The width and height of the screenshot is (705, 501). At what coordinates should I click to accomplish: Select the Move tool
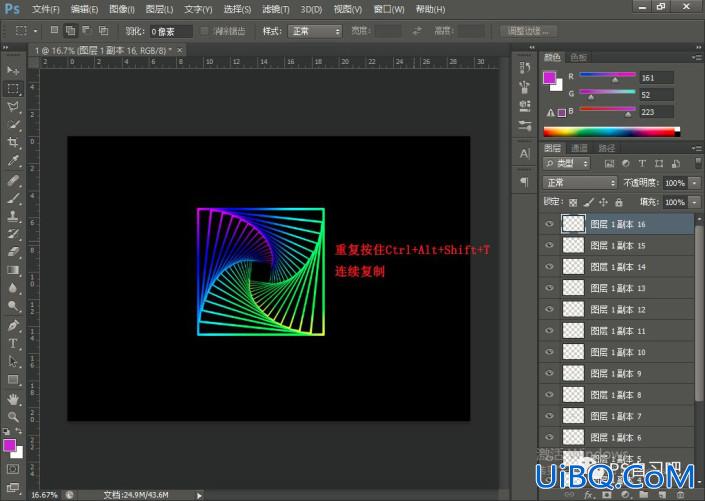pyautogui.click(x=13, y=71)
